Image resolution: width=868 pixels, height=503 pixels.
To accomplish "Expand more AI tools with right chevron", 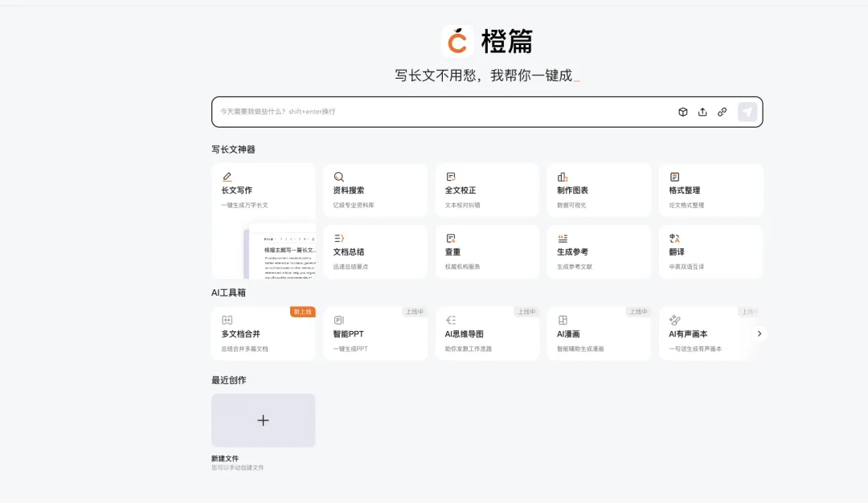I will (759, 333).
